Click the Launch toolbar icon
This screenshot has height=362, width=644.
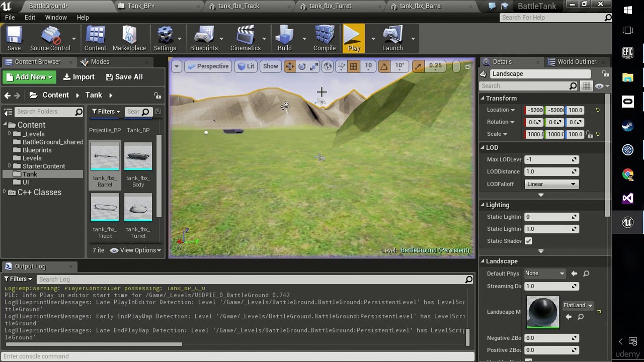pos(392,38)
